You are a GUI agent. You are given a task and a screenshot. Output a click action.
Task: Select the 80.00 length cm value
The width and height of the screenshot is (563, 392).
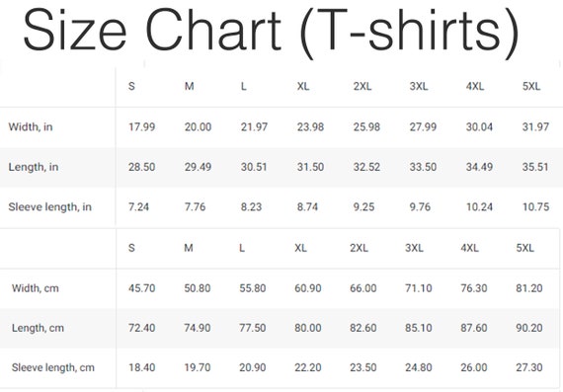[x=308, y=328]
